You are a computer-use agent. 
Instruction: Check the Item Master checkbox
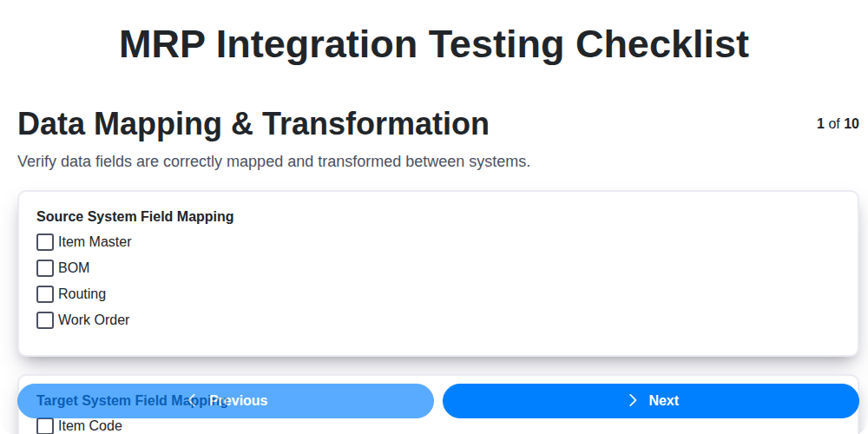45,242
